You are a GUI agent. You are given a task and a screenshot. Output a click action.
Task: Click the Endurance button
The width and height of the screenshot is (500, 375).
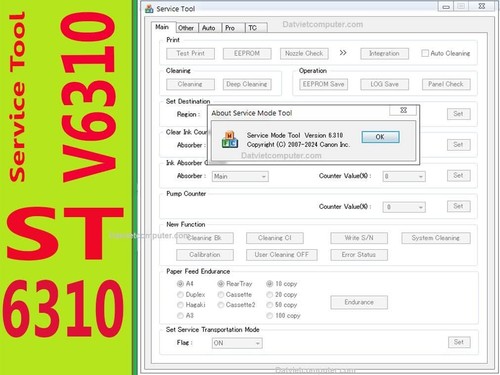click(359, 302)
